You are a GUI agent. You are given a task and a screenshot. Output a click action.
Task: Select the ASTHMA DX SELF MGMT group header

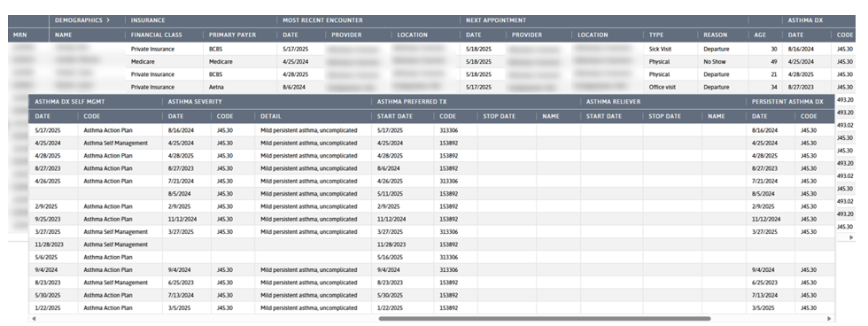click(x=70, y=102)
